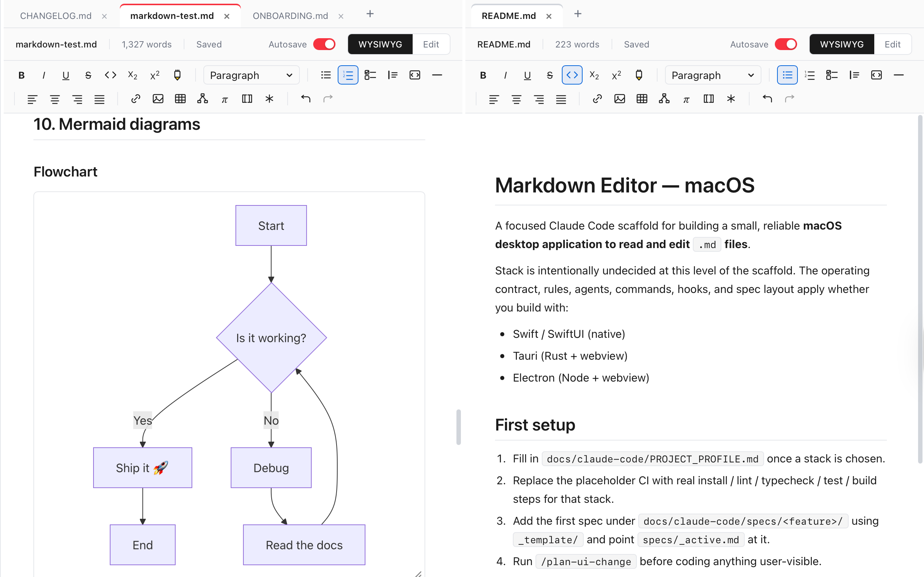
Task: Select WYSIWYG mode for markdown-test.md
Action: point(380,44)
